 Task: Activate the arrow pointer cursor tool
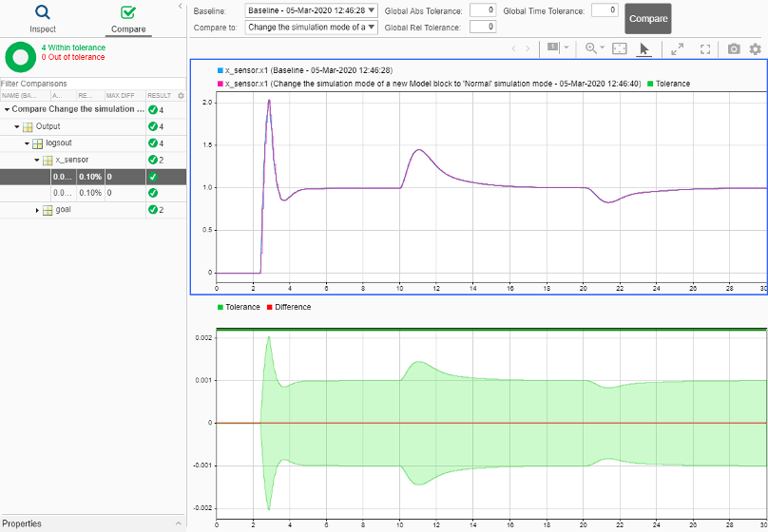point(644,48)
